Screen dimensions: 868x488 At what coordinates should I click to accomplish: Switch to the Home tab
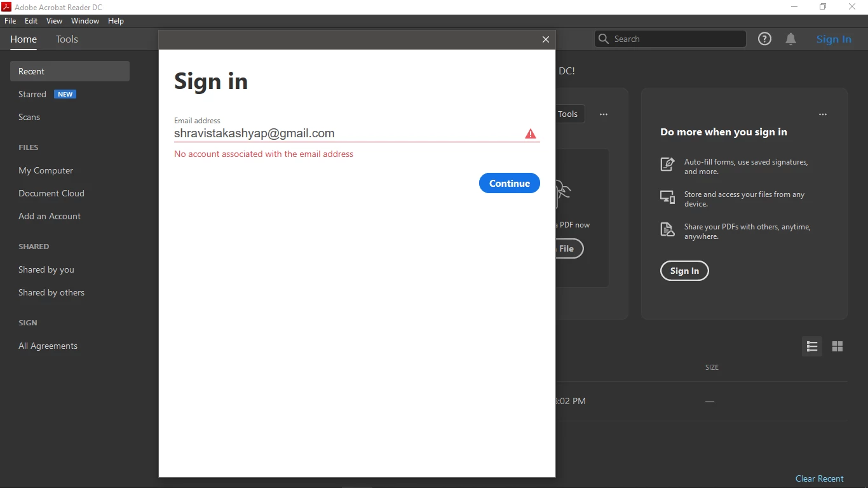pyautogui.click(x=24, y=39)
